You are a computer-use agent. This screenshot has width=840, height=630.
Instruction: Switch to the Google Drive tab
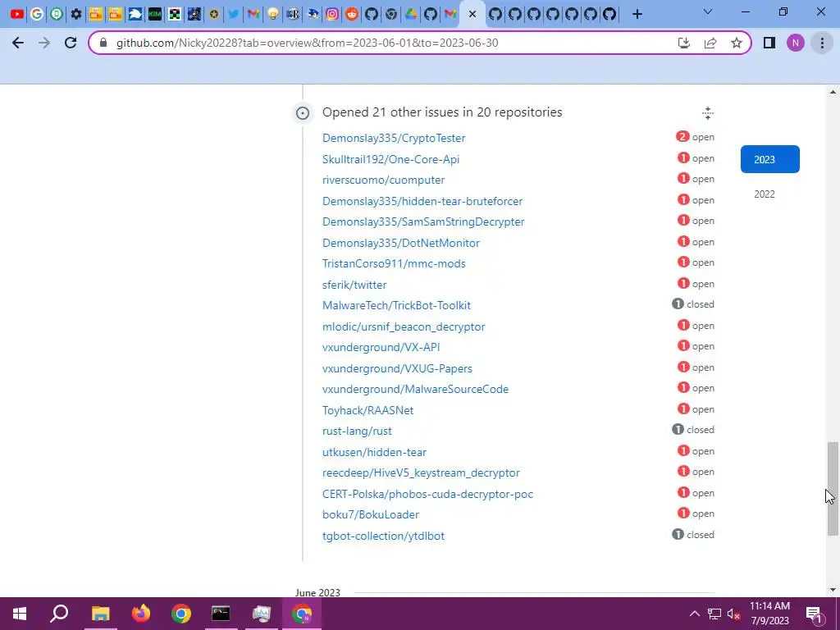411,14
